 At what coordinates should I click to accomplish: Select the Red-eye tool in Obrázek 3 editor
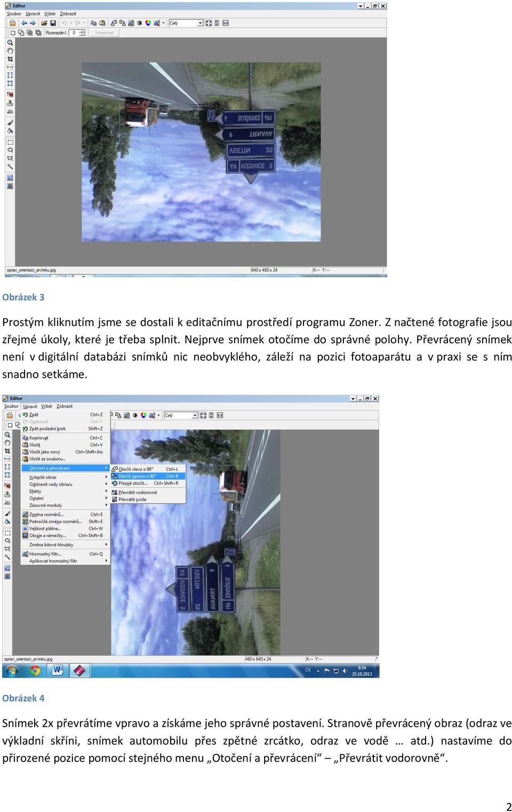pyautogui.click(x=10, y=94)
